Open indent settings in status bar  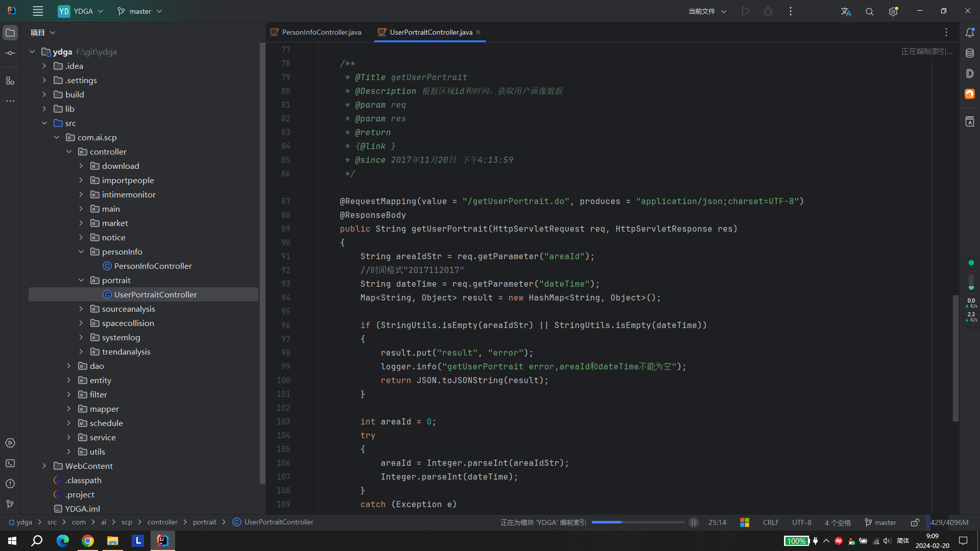[x=838, y=522]
